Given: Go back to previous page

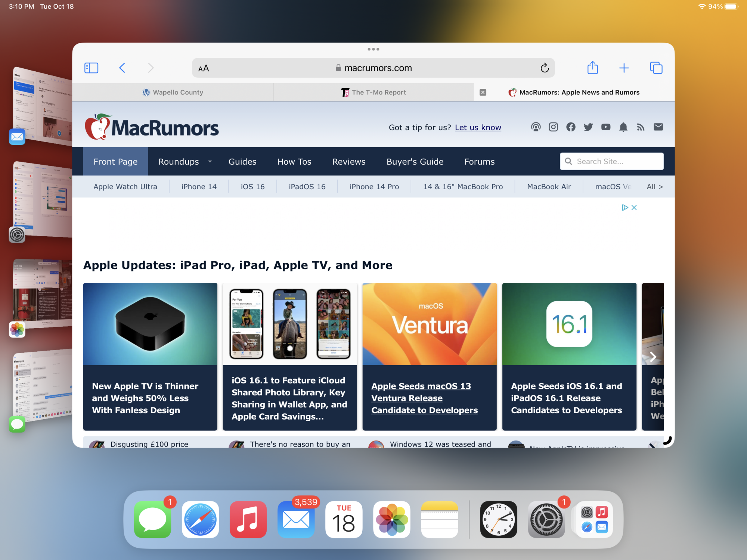Looking at the screenshot, I should click(122, 68).
